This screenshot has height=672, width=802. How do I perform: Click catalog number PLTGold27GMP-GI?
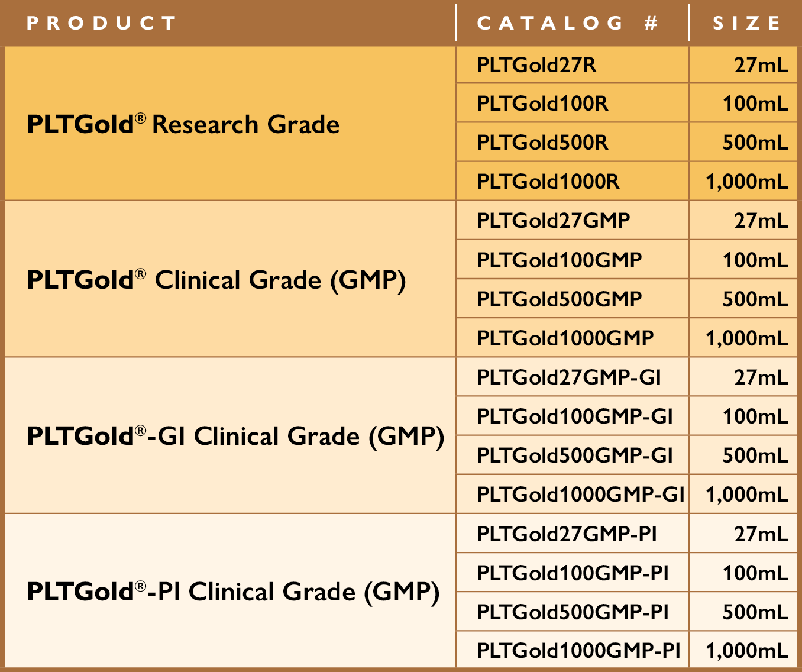tap(569, 377)
